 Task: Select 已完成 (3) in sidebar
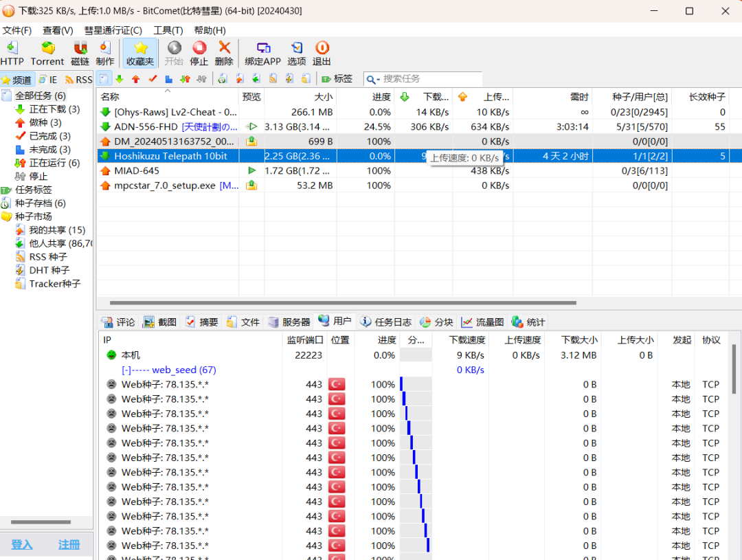(49, 136)
